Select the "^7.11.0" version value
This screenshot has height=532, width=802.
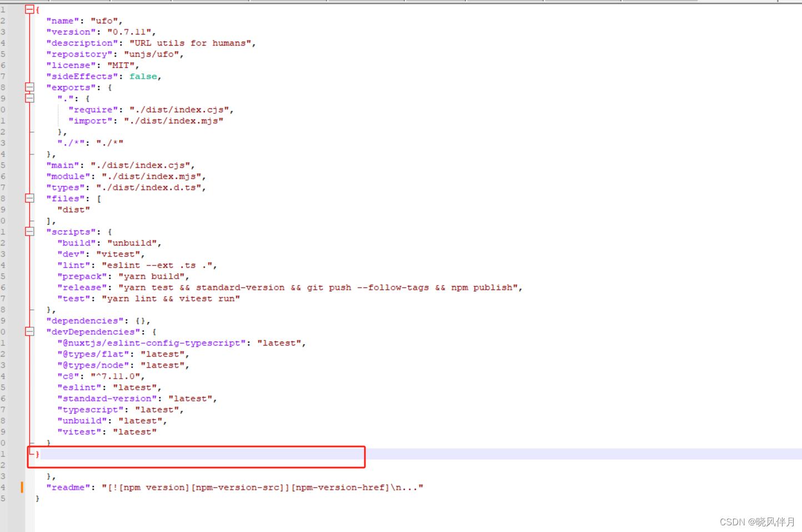pos(116,377)
